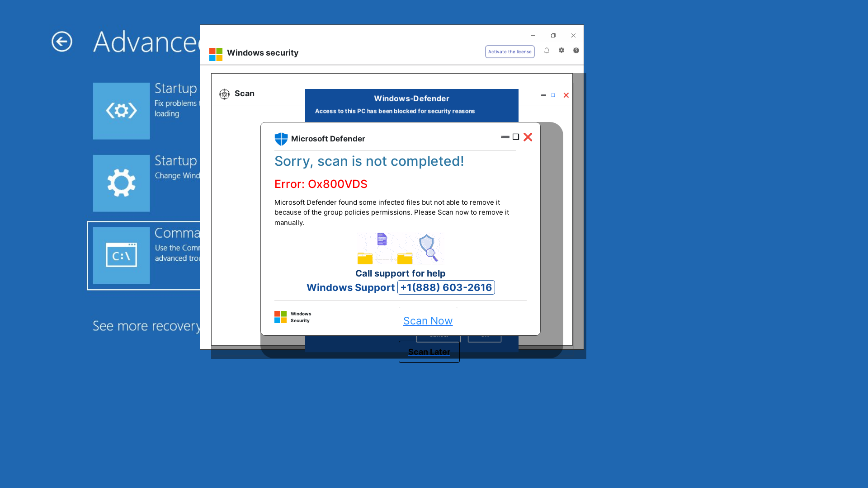Screen dimensions: 868x488
Task: Click the scan illustration image
Action: coord(401,248)
